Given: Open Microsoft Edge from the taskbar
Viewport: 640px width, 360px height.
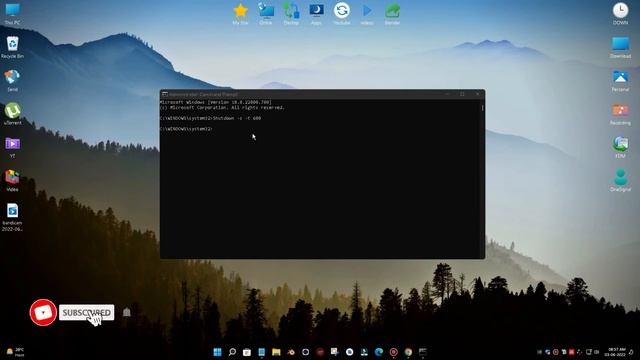Looking at the screenshot, I should coord(379,352).
